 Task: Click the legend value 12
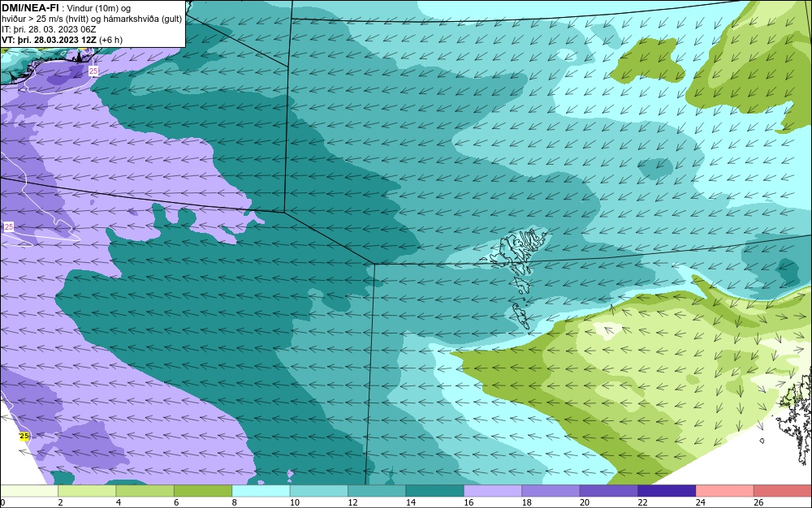point(352,502)
